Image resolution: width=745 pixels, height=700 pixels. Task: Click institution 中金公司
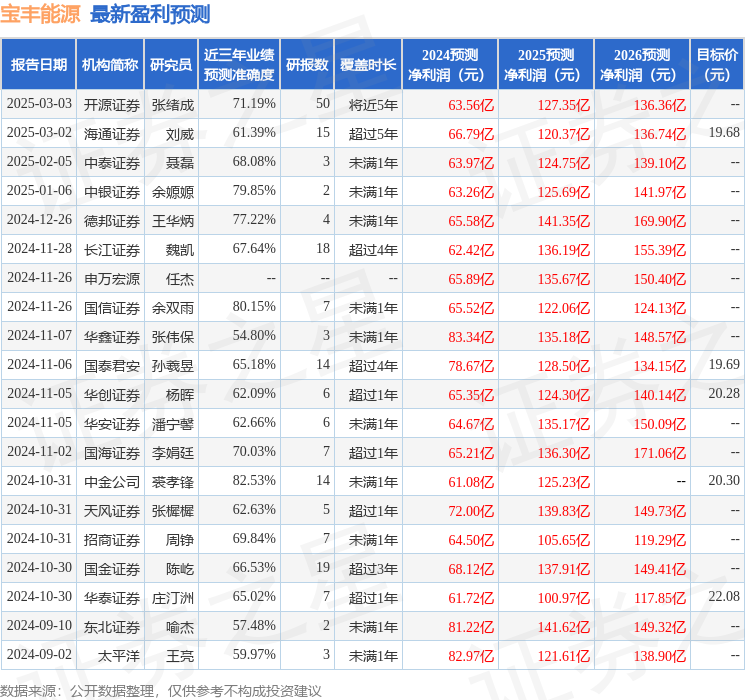(x=112, y=482)
